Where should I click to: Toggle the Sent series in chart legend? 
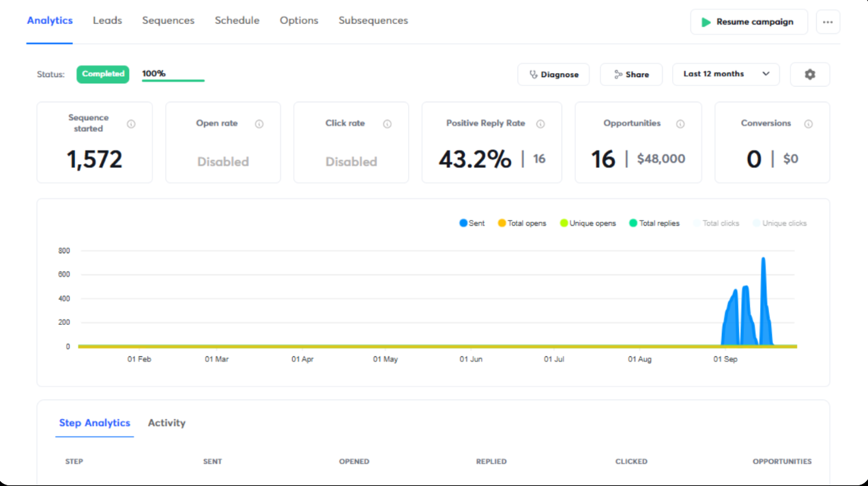point(472,223)
